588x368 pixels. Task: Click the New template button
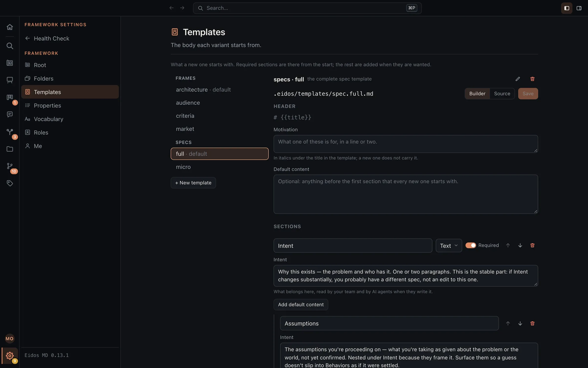click(x=193, y=183)
